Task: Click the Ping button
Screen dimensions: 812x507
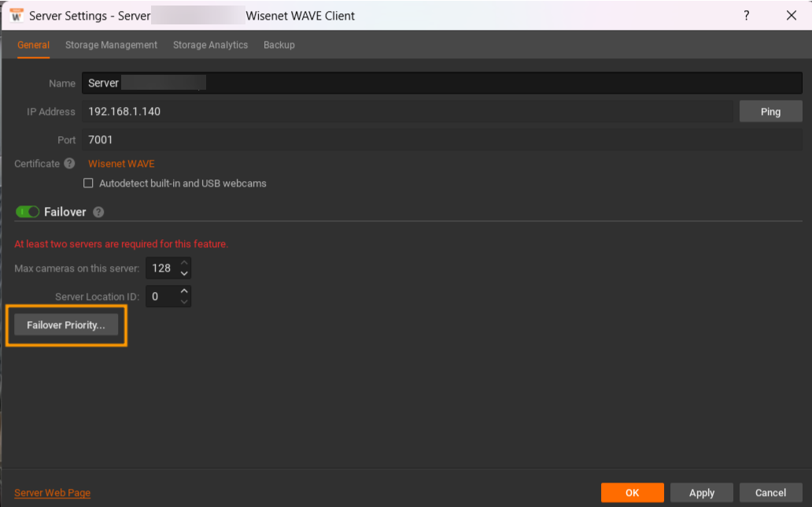Action: tap(770, 112)
